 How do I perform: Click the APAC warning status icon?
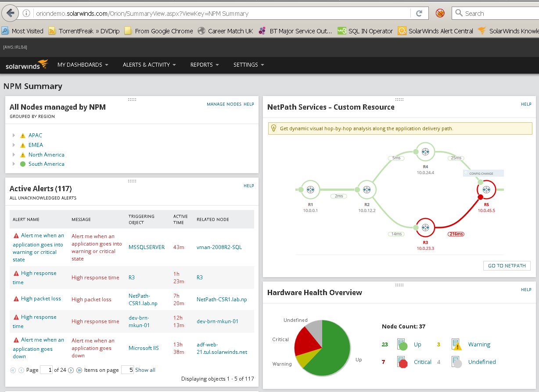click(23, 135)
